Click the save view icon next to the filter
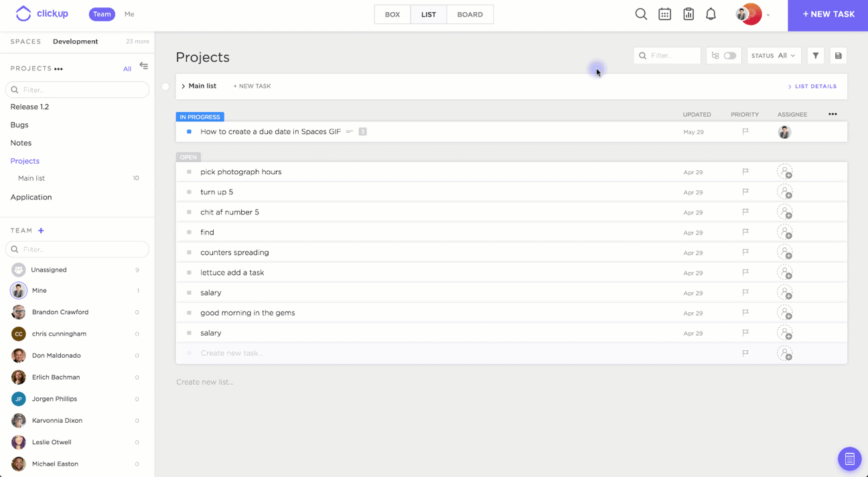Image resolution: width=868 pixels, height=477 pixels. [838, 56]
